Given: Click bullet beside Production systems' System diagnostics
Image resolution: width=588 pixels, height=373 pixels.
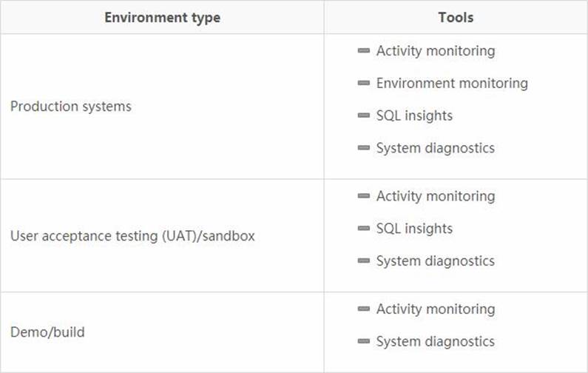Looking at the screenshot, I should tap(363, 147).
